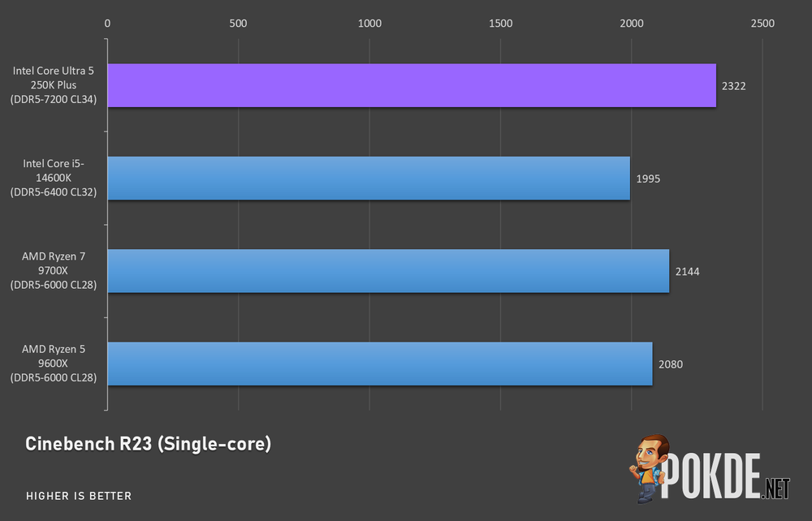This screenshot has width=812, height=521.
Task: Click the 1500 axis tick label
Action: click(x=501, y=24)
